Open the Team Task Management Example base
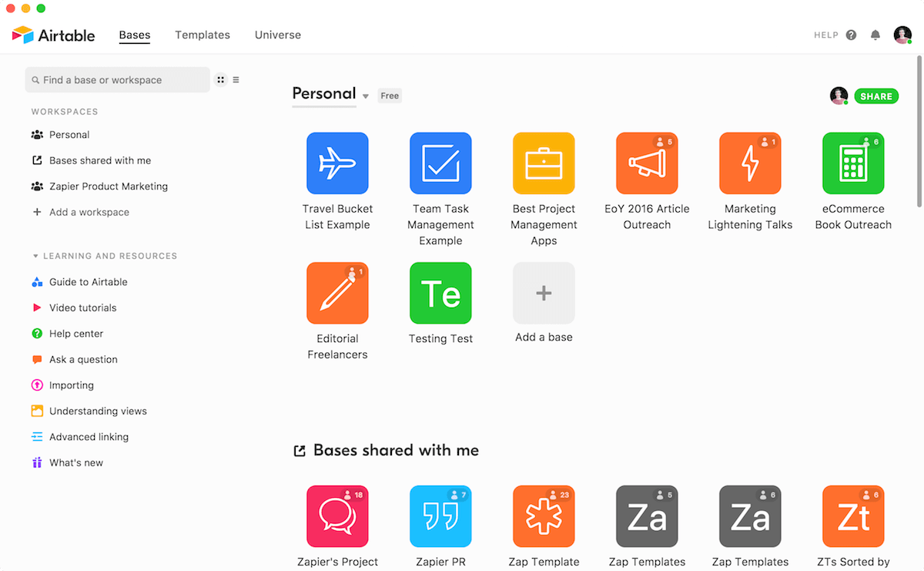 (440, 163)
